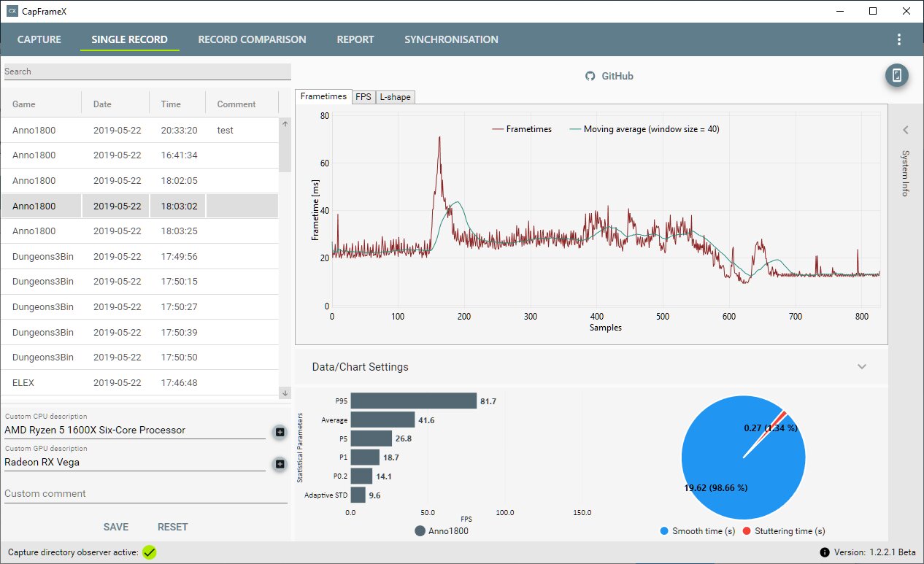Viewport: 924px width, 564px height.
Task: Edit the Custom CPU description field
Action: [x=135, y=430]
